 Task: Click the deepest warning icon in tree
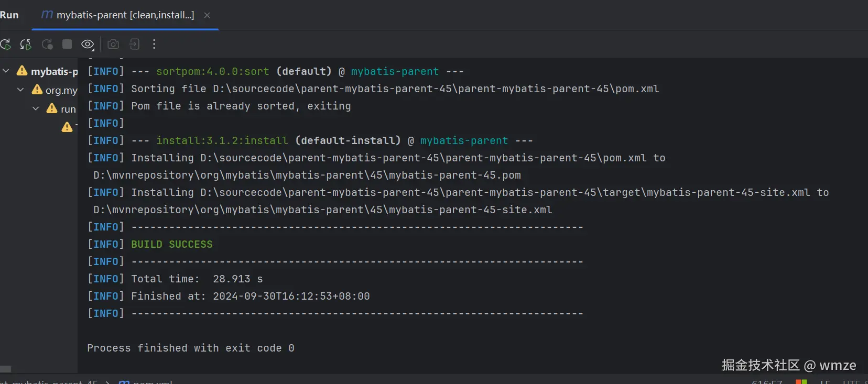[x=67, y=127]
